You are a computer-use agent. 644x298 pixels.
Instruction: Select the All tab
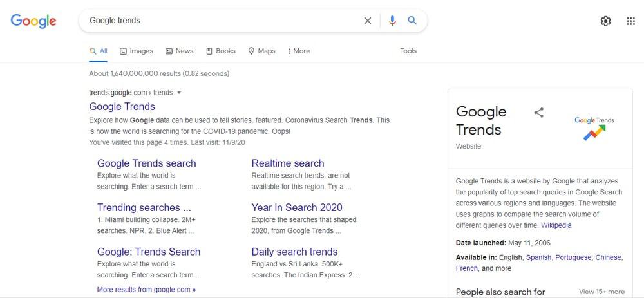click(98, 51)
